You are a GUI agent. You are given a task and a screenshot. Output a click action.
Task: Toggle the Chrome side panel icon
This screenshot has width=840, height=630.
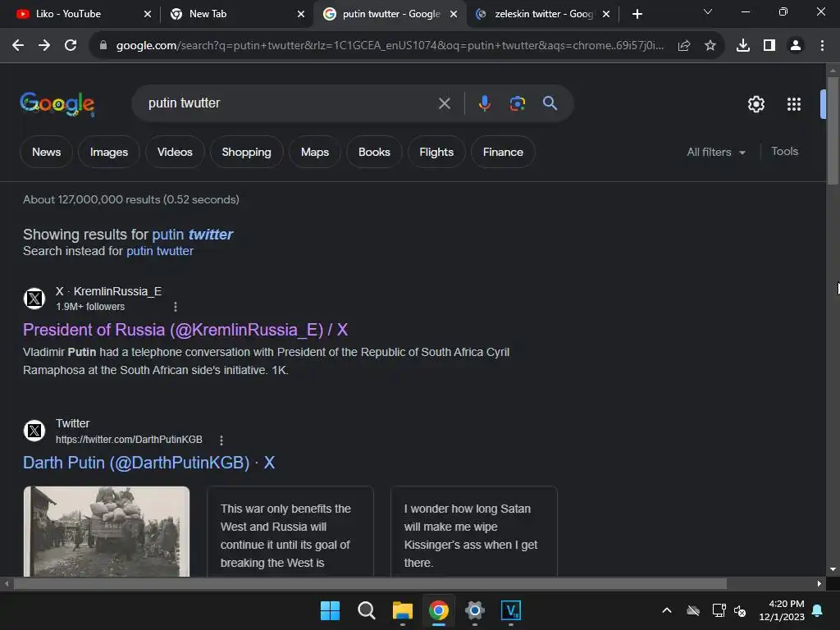[769, 46]
